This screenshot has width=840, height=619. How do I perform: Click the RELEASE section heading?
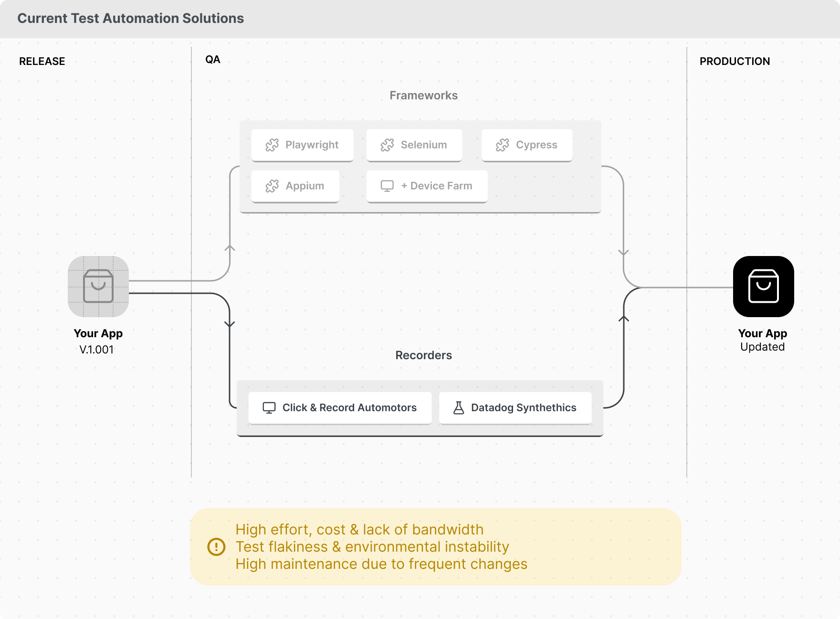tap(42, 61)
